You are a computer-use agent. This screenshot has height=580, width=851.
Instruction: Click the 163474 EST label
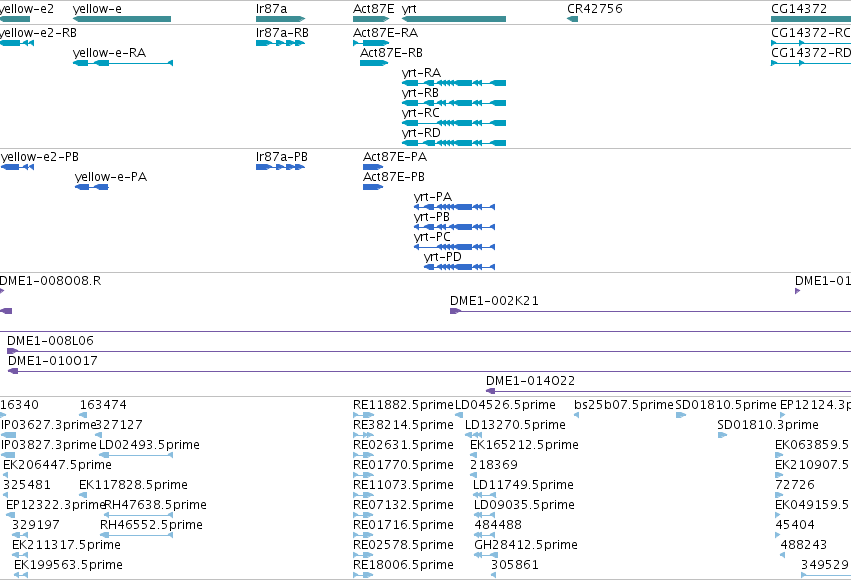(103, 405)
